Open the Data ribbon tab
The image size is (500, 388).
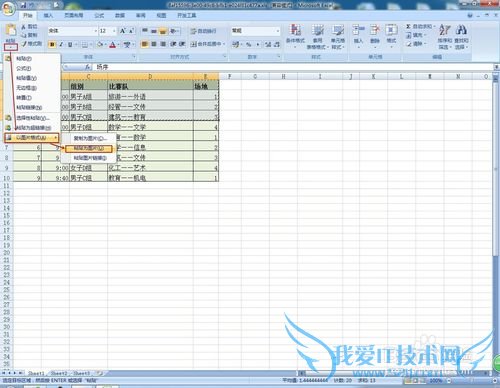pyautogui.click(x=120, y=15)
